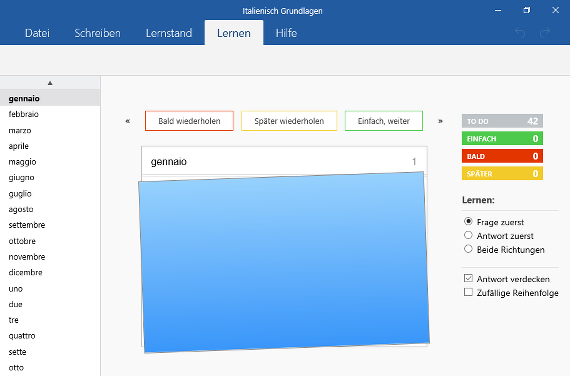Click the redo arrow icon
570x376 pixels.
pos(545,33)
